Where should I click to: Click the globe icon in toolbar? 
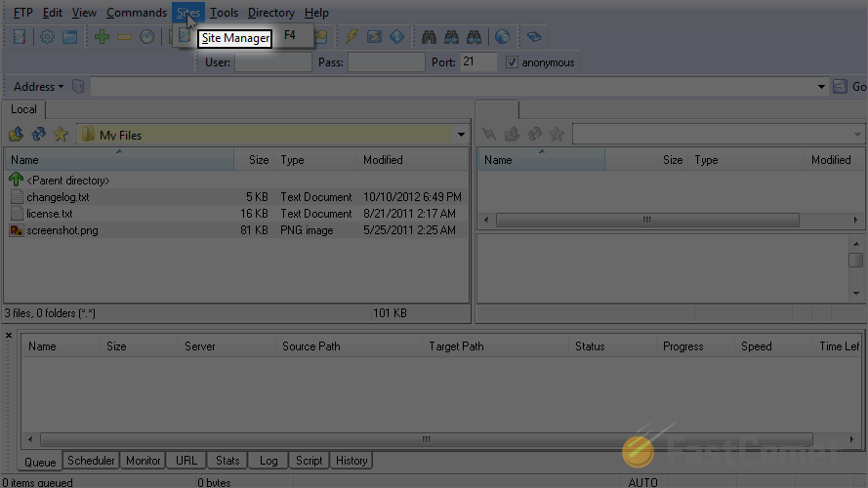click(x=502, y=37)
